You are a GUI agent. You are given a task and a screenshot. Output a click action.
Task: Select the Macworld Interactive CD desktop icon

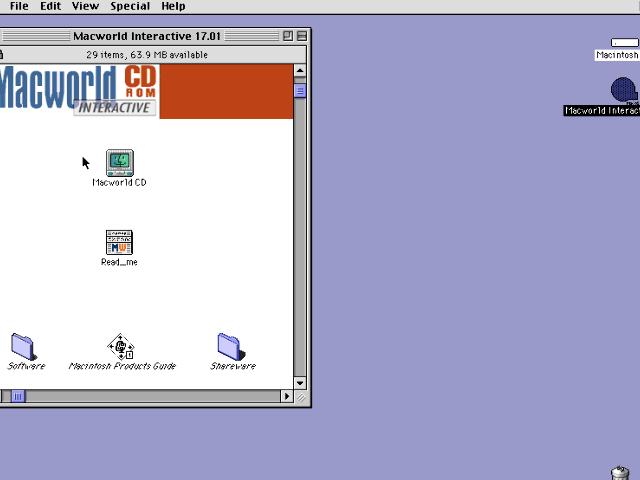pyautogui.click(x=624, y=90)
